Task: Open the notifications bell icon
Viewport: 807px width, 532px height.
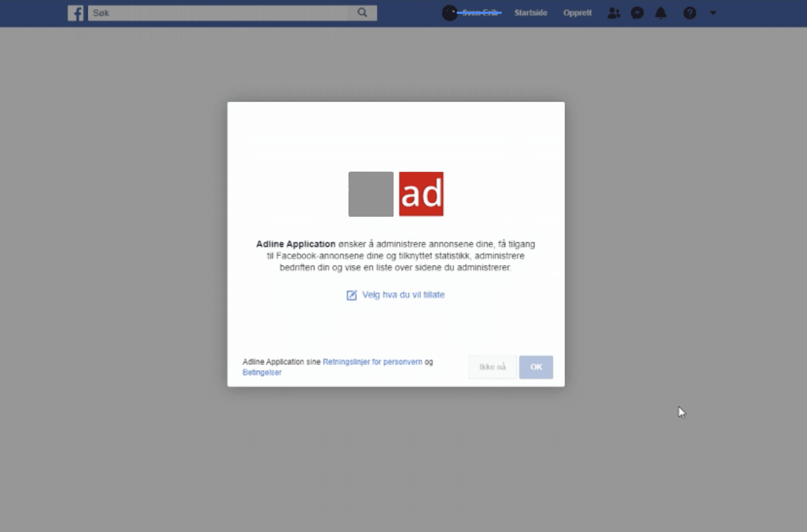Action: pos(661,13)
